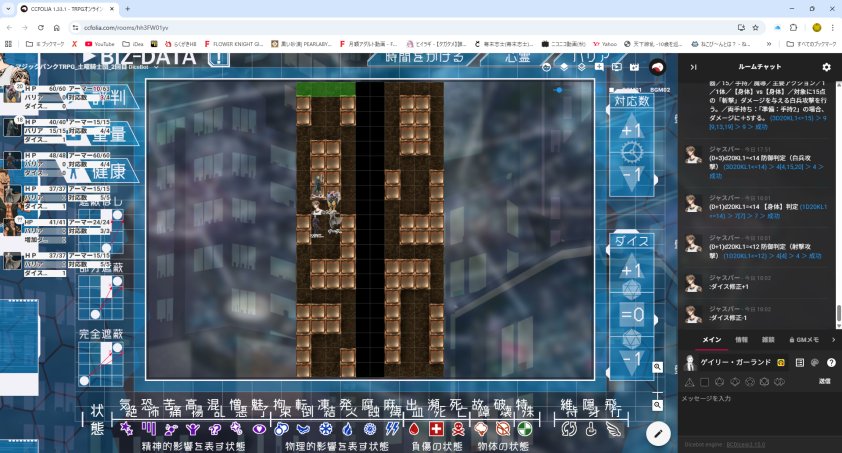Image resolution: width=842 pixels, height=453 pixels.
Task: Click the zoom-out magnifier on the map
Action: pyautogui.click(x=657, y=405)
